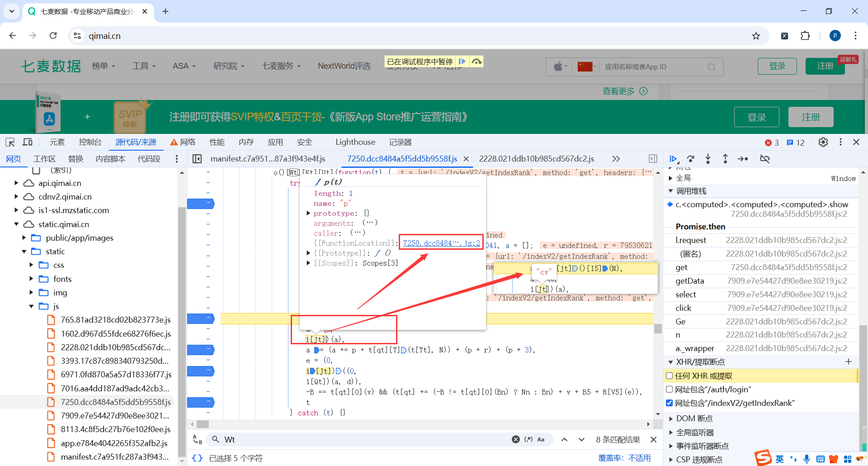Switch to the 控制台 DevTools tab

coord(90,142)
